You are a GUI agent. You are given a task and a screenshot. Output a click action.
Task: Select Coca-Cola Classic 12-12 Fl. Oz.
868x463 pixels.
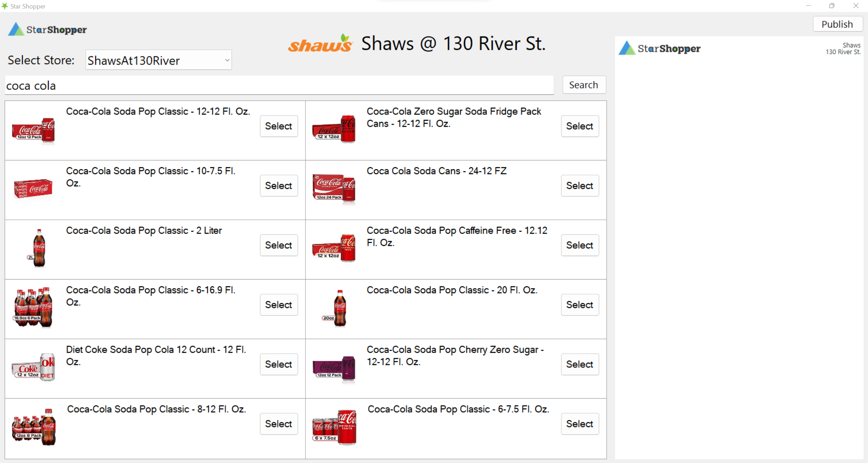point(278,126)
